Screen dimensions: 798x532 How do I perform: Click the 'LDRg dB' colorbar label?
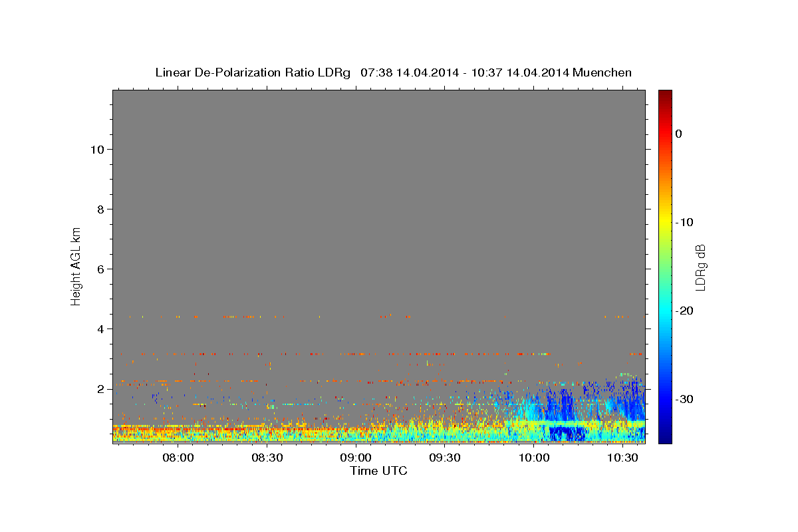coord(700,267)
